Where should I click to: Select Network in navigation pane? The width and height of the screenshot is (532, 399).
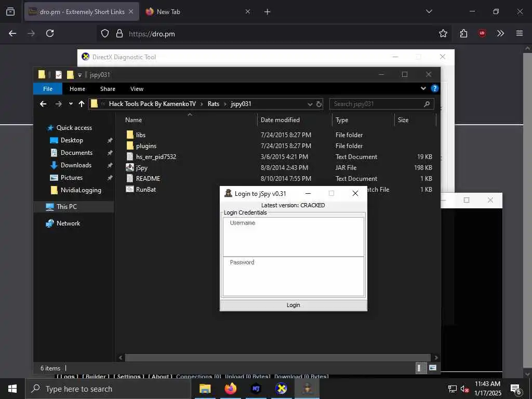[x=68, y=223]
